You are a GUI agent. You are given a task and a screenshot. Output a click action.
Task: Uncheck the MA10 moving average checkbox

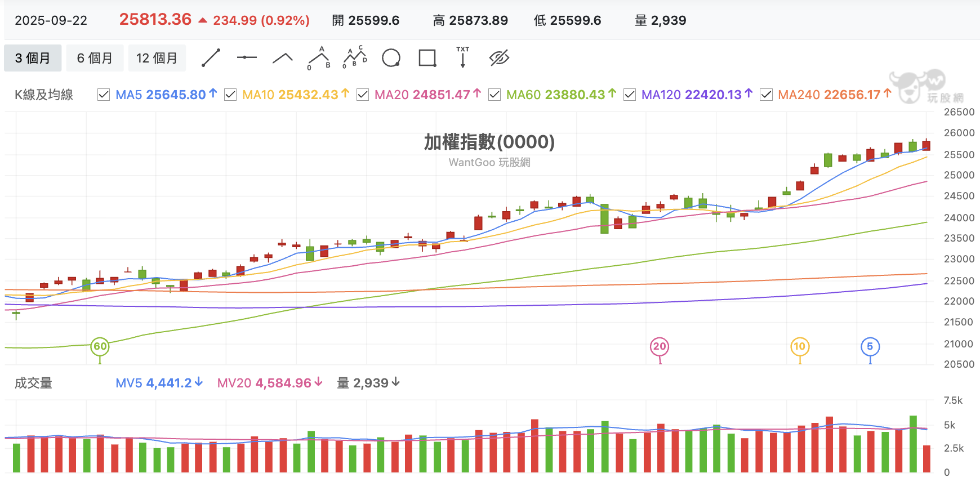(230, 95)
